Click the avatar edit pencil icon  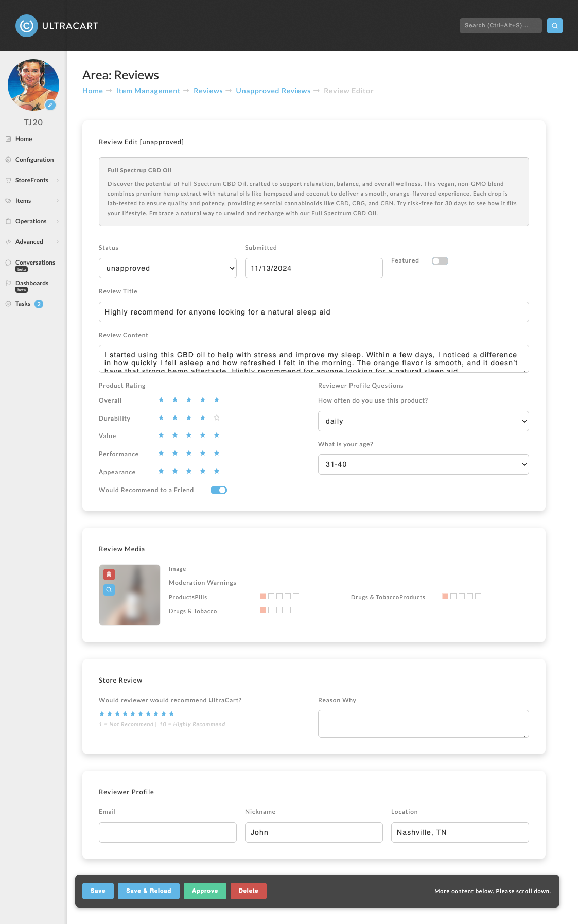[x=50, y=105]
